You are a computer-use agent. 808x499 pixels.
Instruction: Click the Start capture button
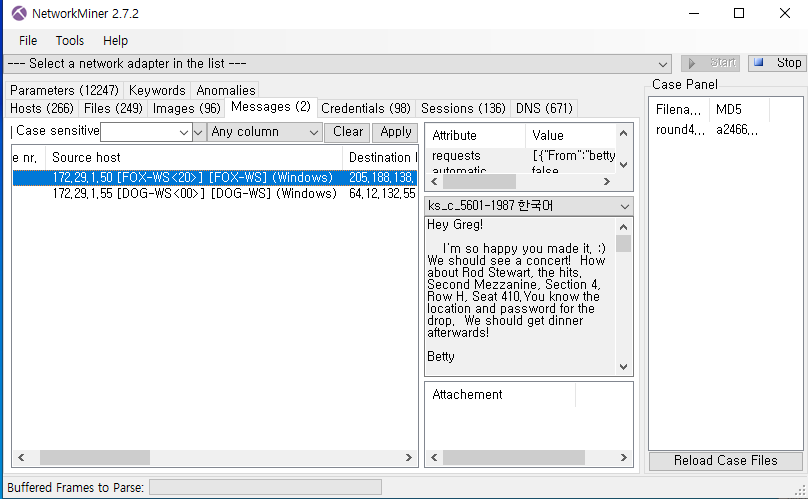(x=710, y=63)
